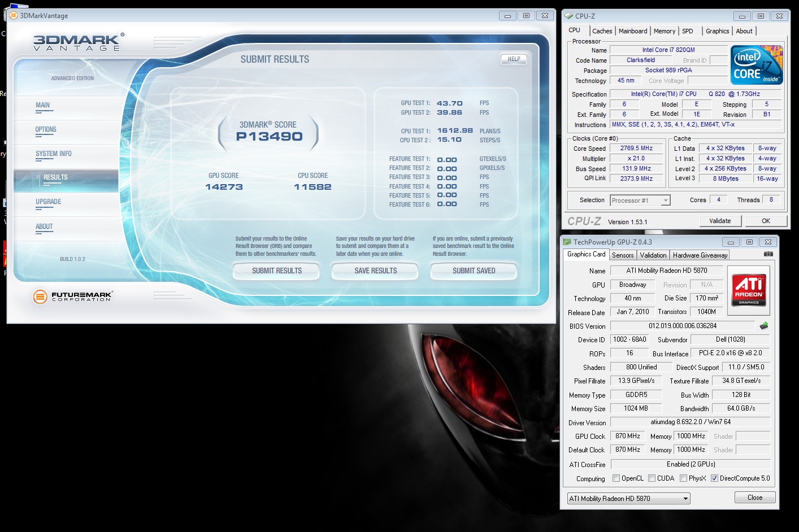This screenshot has height=532, width=799.
Task: Click the SAVE RESULTS button
Action: [x=375, y=271]
